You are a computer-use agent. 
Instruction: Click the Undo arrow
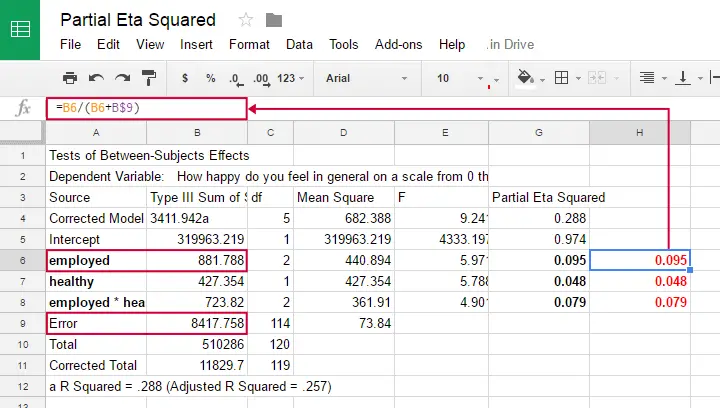point(96,78)
